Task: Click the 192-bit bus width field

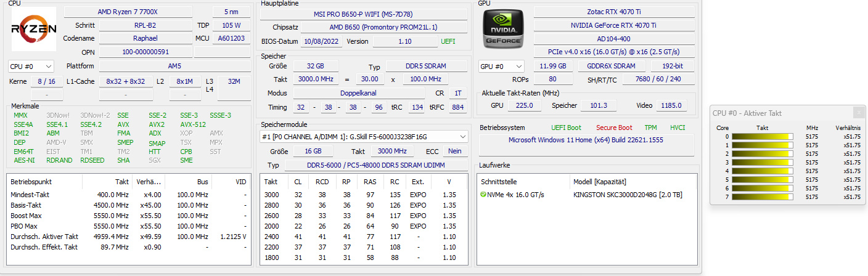Action: tap(673, 66)
